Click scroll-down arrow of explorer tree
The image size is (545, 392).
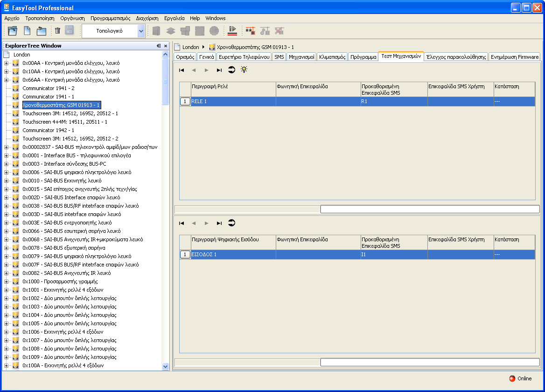click(x=166, y=366)
